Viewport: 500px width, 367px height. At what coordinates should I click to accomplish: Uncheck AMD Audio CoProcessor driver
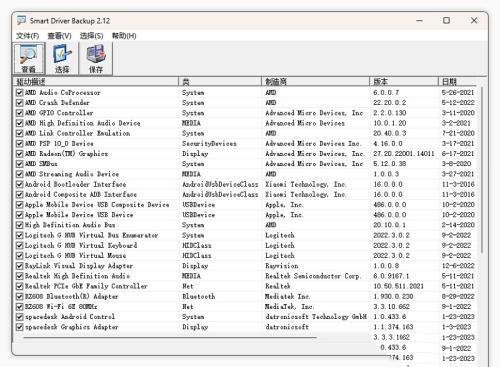[20, 92]
